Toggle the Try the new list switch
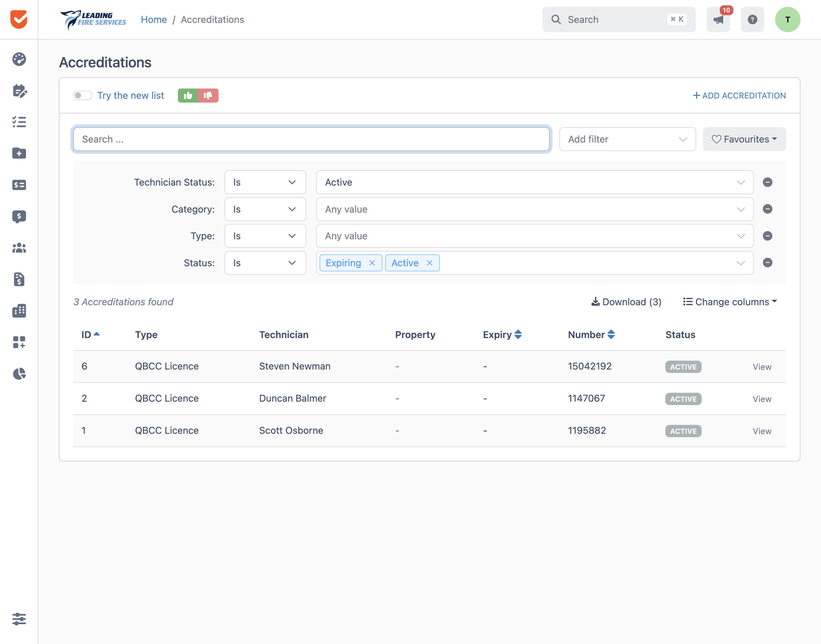 click(83, 95)
